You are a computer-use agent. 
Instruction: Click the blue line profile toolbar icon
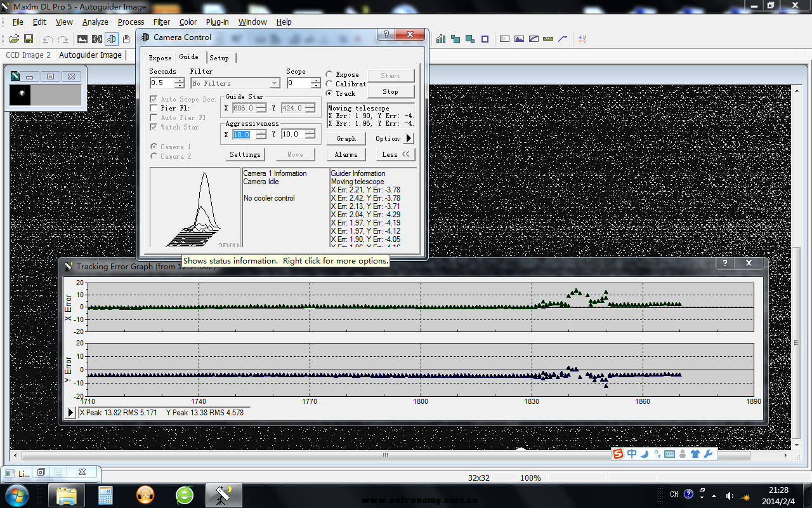(x=563, y=39)
